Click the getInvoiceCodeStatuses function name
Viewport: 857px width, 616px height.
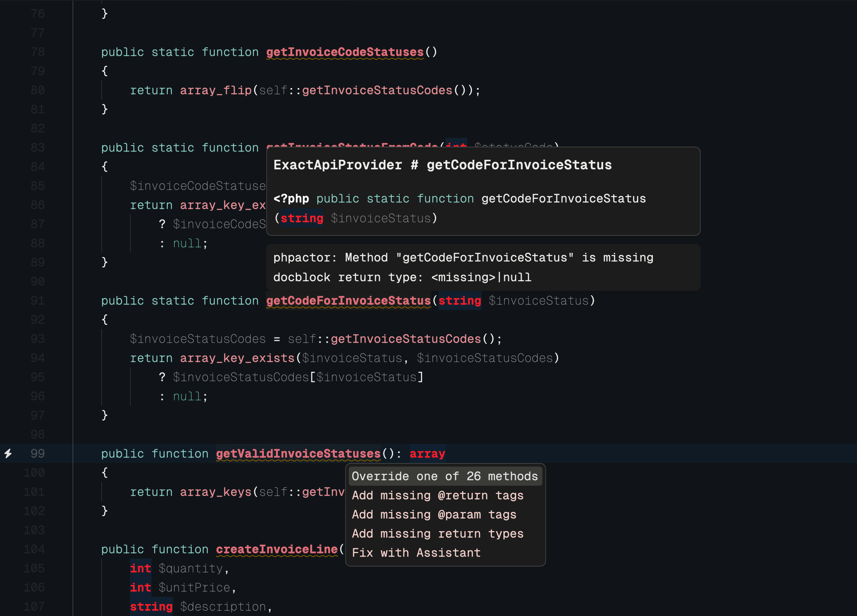coord(345,52)
